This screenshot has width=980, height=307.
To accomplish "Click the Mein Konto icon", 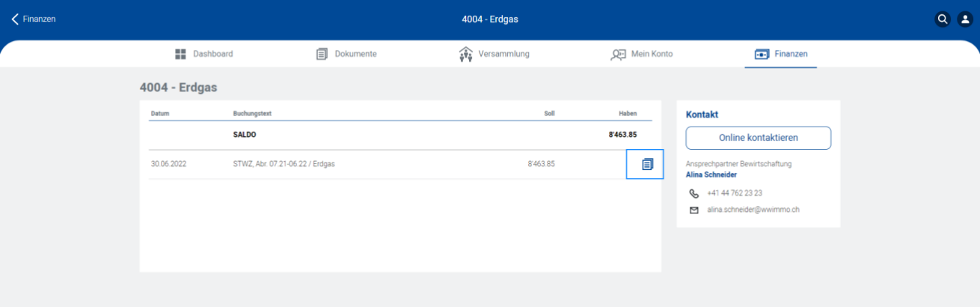I will (618, 54).
